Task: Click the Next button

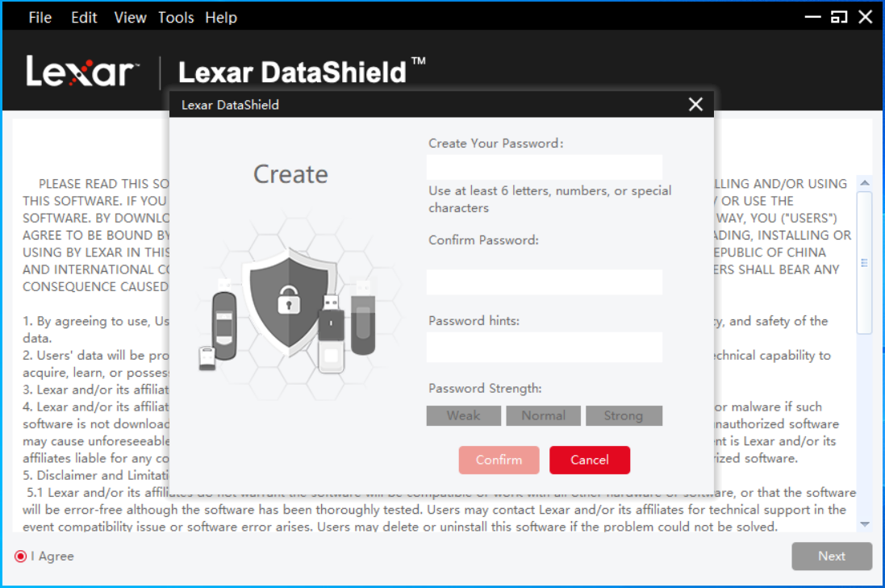Action: (832, 557)
